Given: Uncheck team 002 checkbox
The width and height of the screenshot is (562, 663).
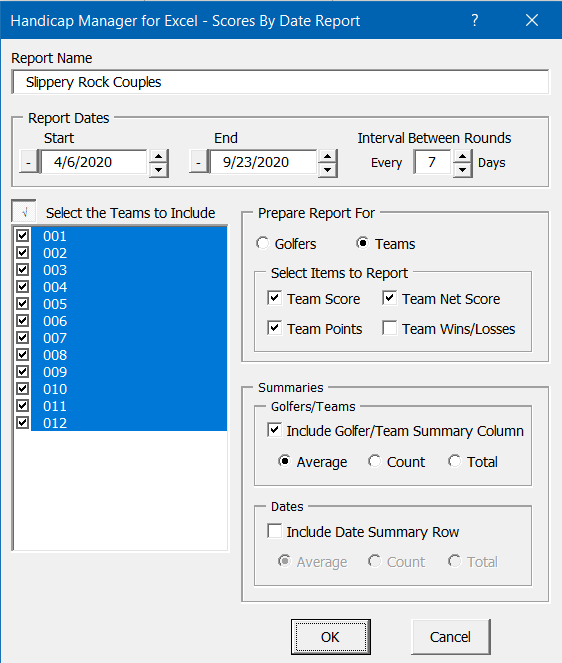Looking at the screenshot, I should pyautogui.click(x=22, y=252).
